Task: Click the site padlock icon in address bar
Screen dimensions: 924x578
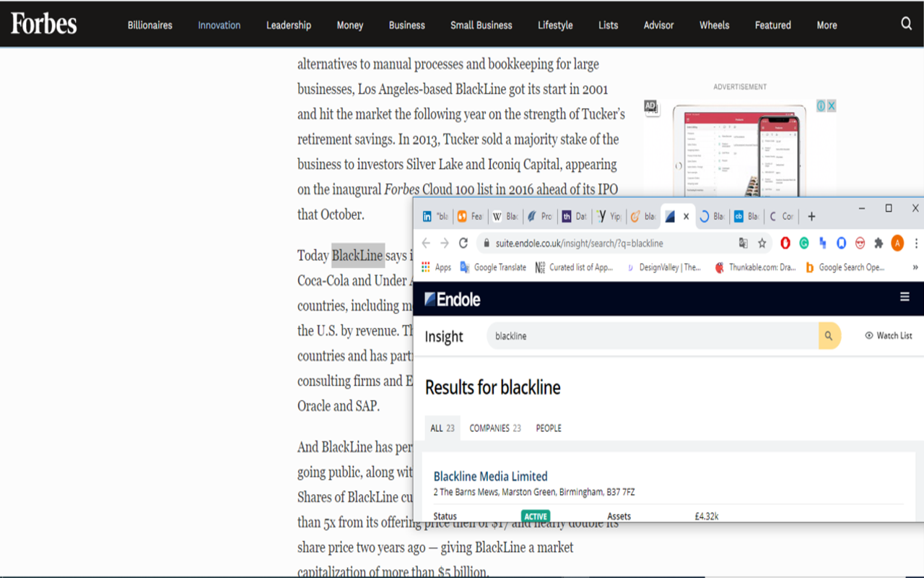Action: [486, 243]
